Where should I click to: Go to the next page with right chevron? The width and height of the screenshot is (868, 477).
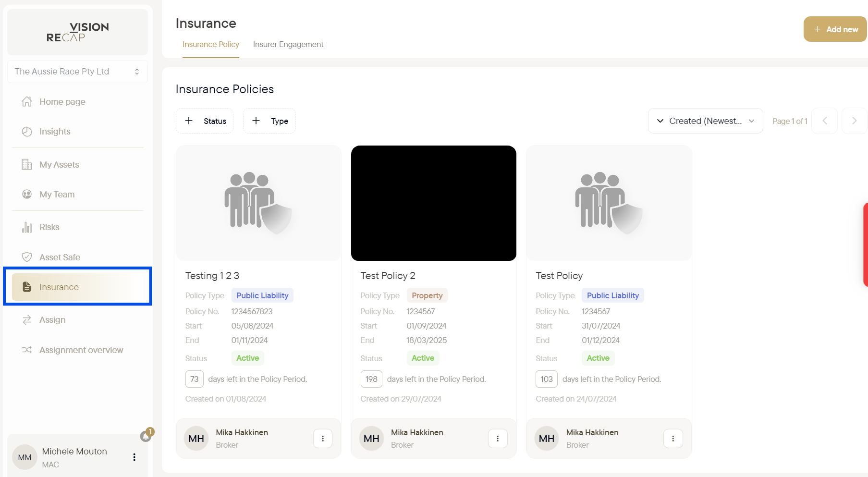click(854, 121)
